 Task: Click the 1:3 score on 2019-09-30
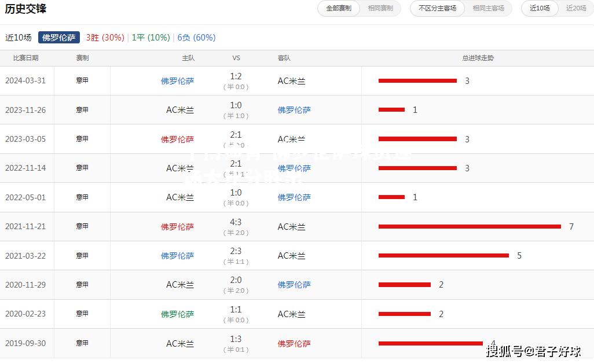(236, 339)
